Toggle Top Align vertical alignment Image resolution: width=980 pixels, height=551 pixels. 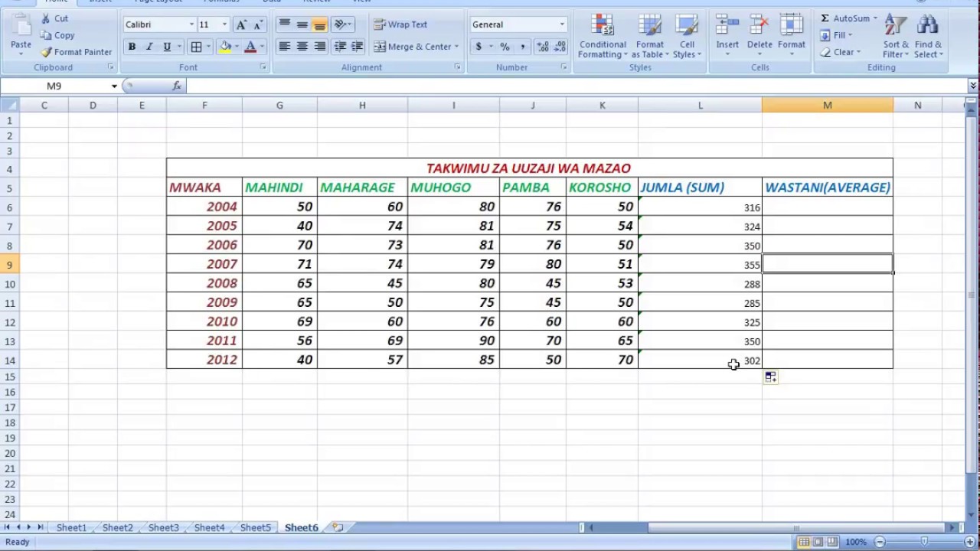click(284, 24)
